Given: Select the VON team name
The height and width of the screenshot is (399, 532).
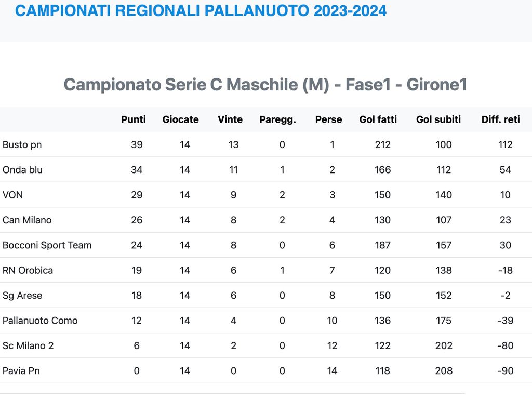Looking at the screenshot, I should (x=13, y=195).
